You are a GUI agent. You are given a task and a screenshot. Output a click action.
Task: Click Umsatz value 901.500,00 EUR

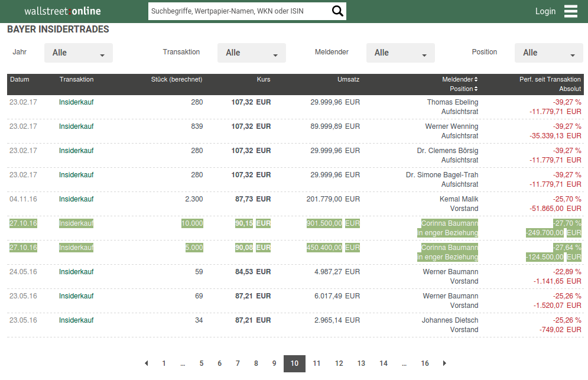(333, 223)
